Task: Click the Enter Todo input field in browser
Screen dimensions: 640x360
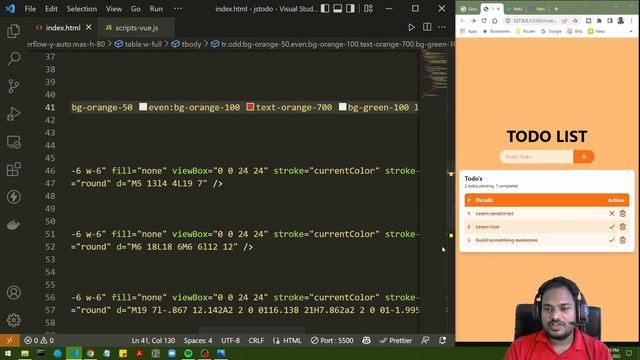Action: click(536, 157)
